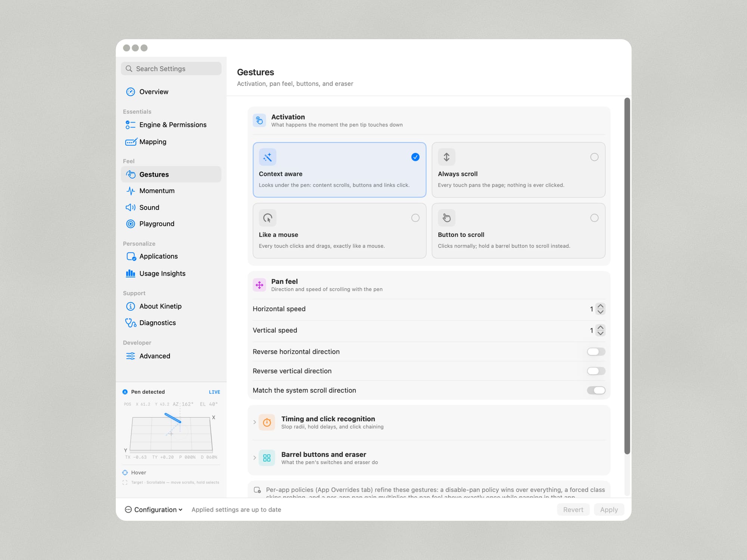Click the Diagnostics stethoscope icon
Viewport: 747px width, 560px height.
coord(131,323)
